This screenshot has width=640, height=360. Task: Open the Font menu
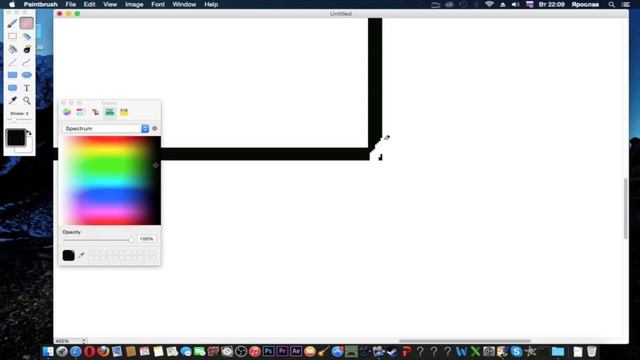158,4
